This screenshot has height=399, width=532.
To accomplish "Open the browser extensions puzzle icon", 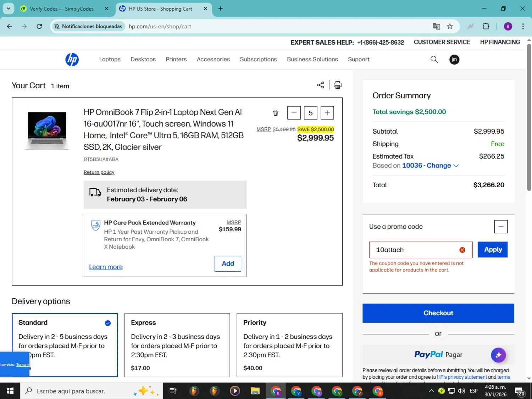I will (x=486, y=26).
